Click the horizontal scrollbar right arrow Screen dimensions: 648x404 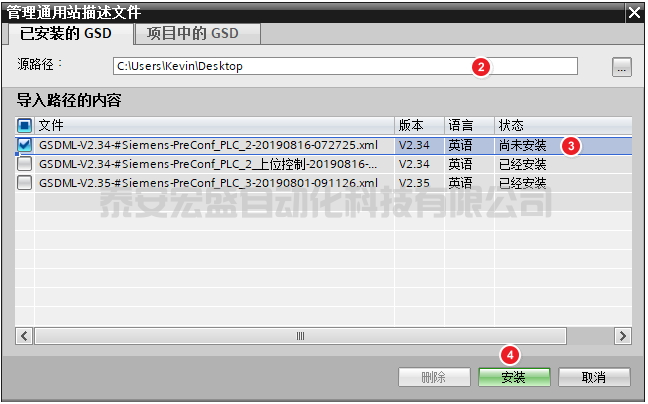622,337
